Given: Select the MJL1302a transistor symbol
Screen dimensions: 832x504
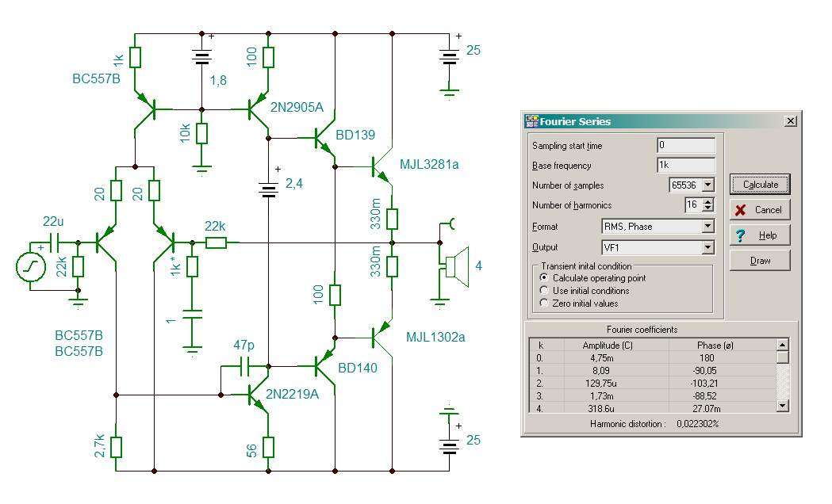Looking at the screenshot, I should 382,337.
